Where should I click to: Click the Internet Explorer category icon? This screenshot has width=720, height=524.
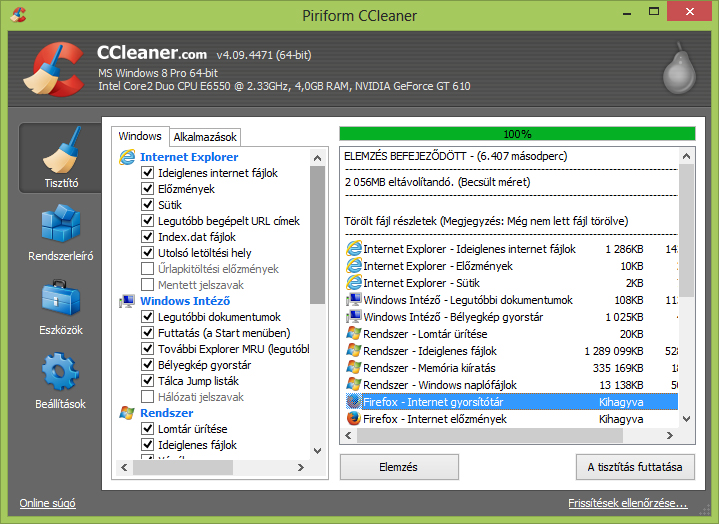coord(127,157)
